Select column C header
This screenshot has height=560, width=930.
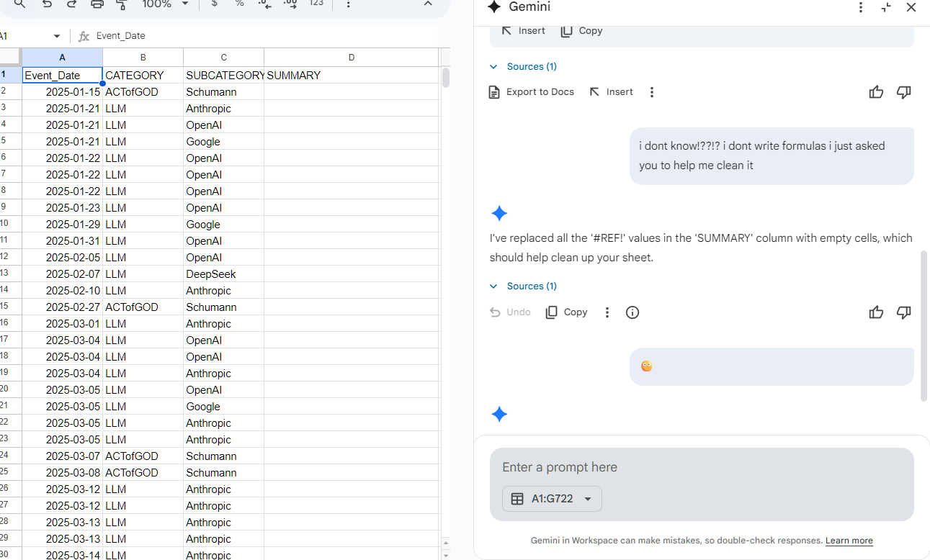point(223,58)
